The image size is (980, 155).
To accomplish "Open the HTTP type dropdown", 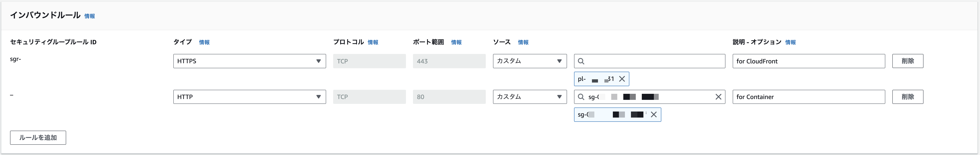I will tap(249, 97).
